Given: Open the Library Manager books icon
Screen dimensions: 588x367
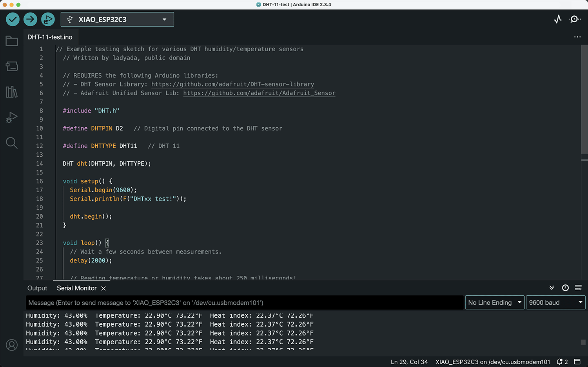Looking at the screenshot, I should [12, 92].
